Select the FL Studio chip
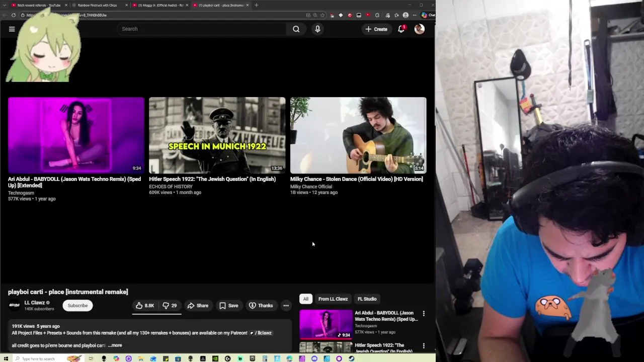The image size is (644, 362). click(367, 299)
